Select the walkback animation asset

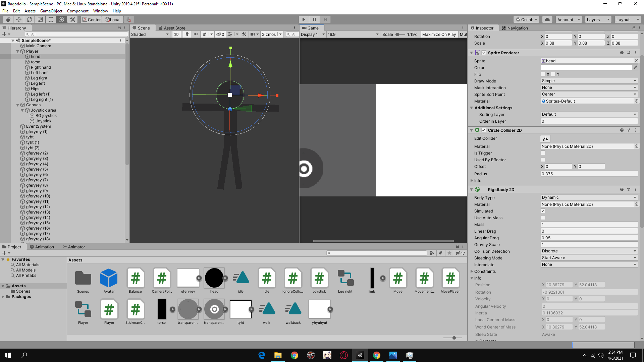[293, 312]
